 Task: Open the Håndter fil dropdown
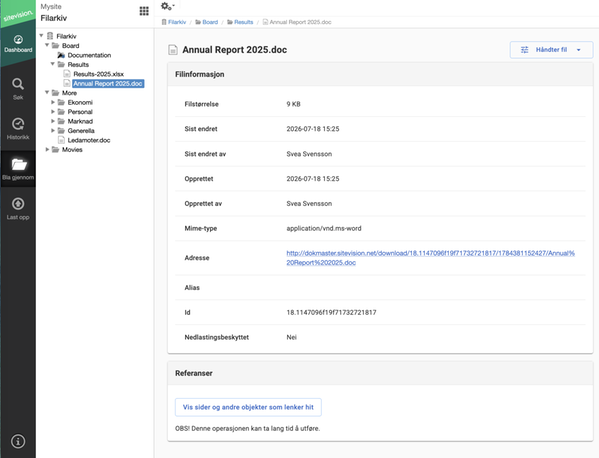(x=551, y=50)
